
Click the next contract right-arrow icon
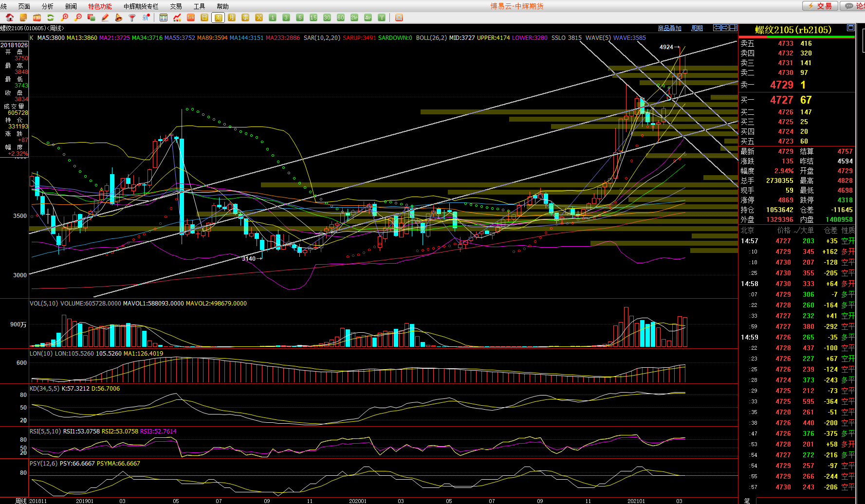tap(725, 28)
